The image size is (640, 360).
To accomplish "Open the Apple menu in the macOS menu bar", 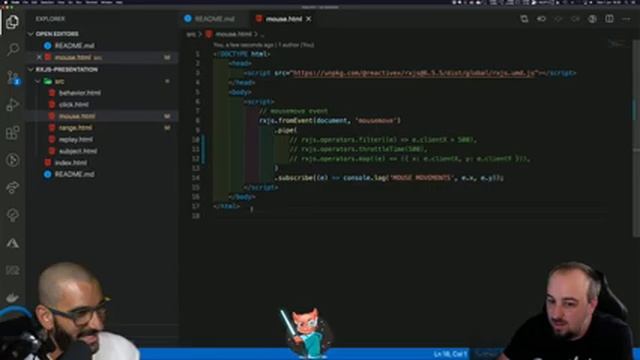I will tap(6, 2).
